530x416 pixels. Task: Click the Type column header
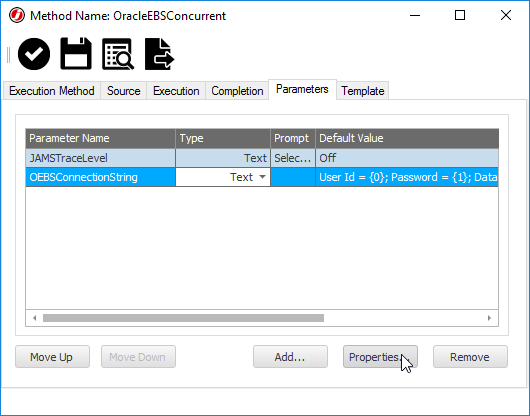pos(223,138)
